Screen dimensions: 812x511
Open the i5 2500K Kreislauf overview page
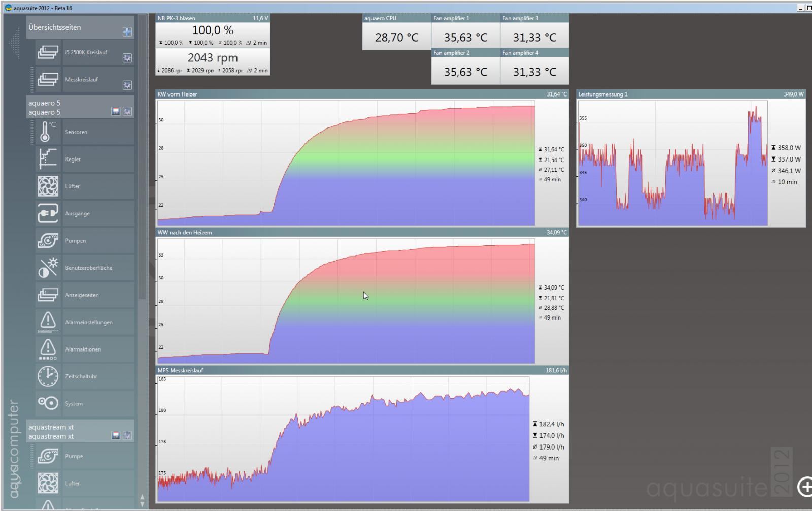(85, 52)
